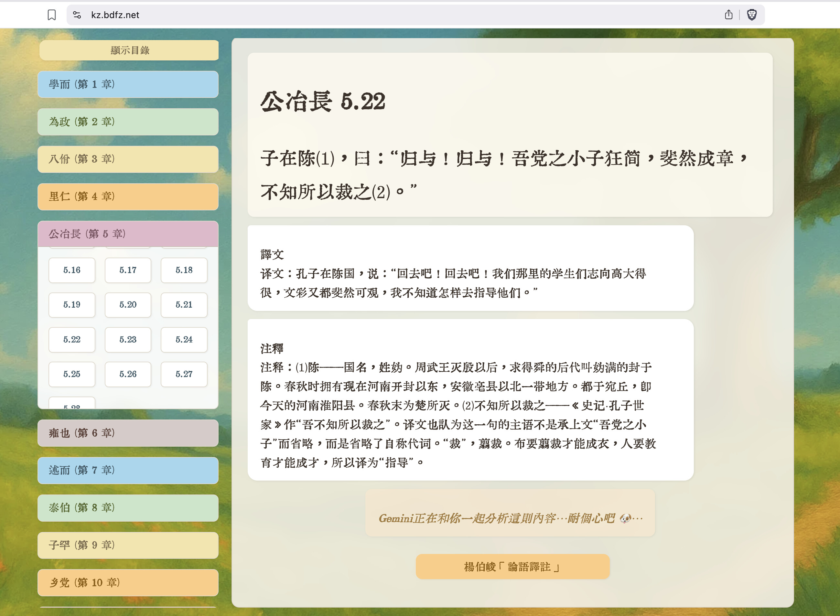Go to verse 5.23
Screen dimensions: 840x616
tap(128, 339)
